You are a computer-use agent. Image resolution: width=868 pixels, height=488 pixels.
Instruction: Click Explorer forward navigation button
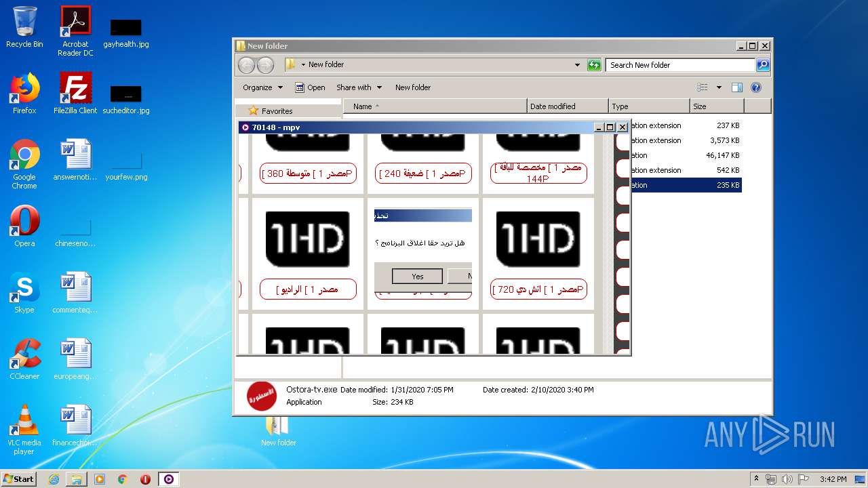[x=266, y=65]
